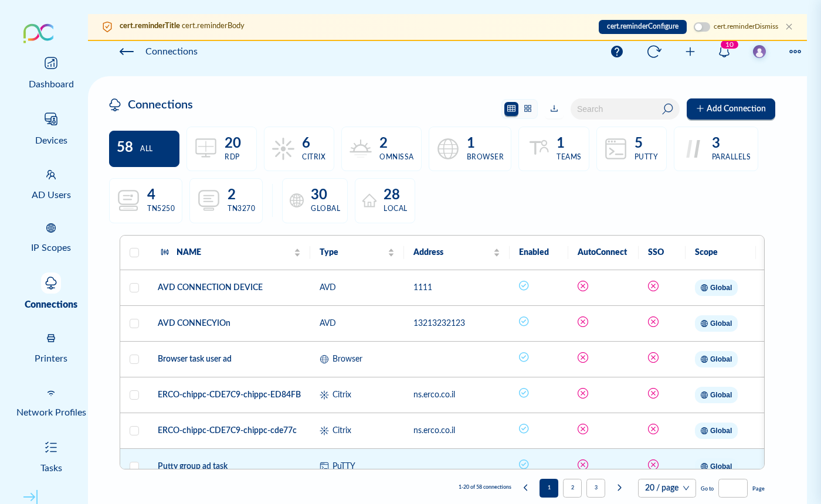
Task: Sort by the Type column arrows
Action: pos(391,253)
